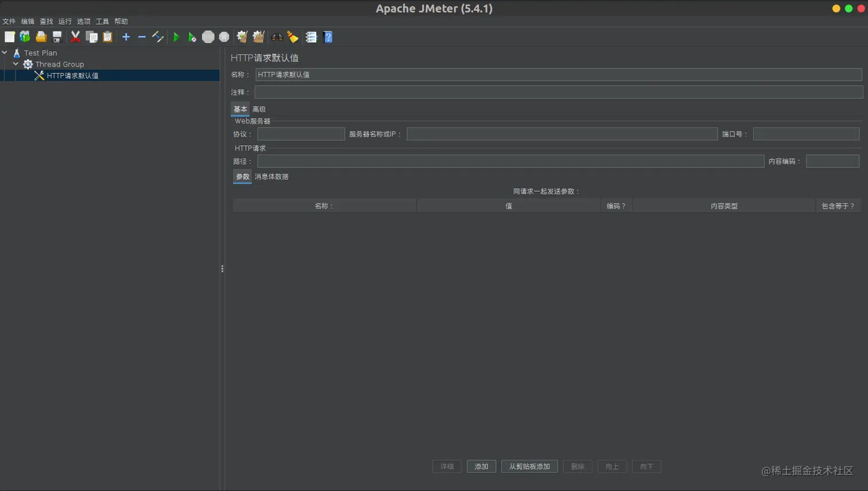The width and height of the screenshot is (868, 491).
Task: Click the 详细 button
Action: coord(447,466)
